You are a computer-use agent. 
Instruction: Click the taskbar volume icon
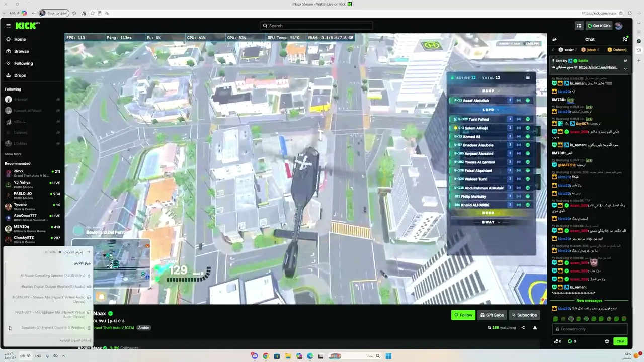click(x=22, y=356)
